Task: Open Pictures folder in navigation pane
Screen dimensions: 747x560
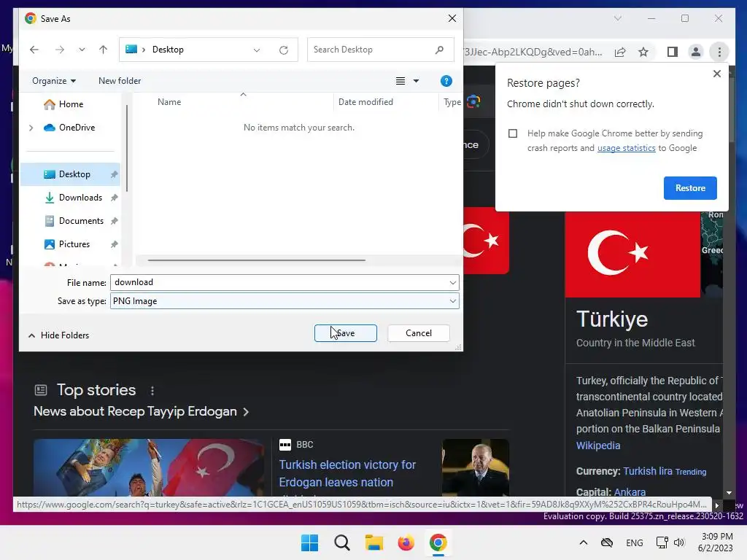Action: tap(74, 244)
